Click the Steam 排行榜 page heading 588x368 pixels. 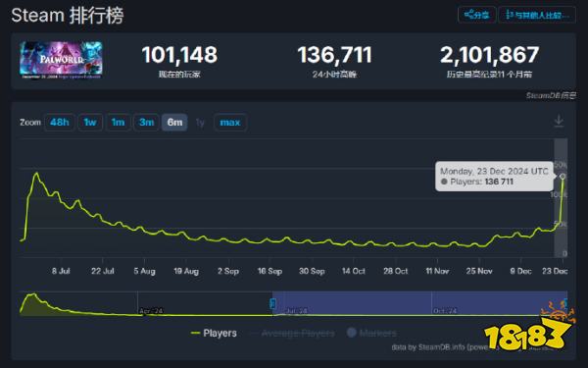(x=68, y=16)
